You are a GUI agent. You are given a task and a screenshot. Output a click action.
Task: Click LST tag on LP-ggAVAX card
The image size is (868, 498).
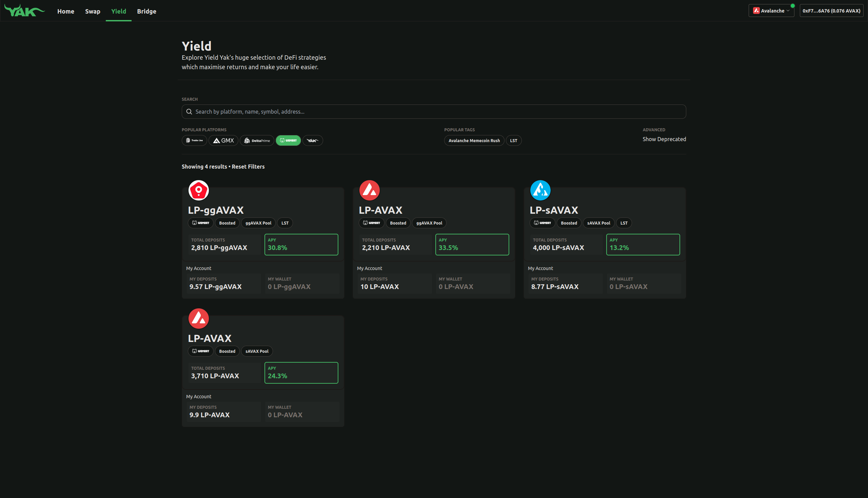pos(285,223)
